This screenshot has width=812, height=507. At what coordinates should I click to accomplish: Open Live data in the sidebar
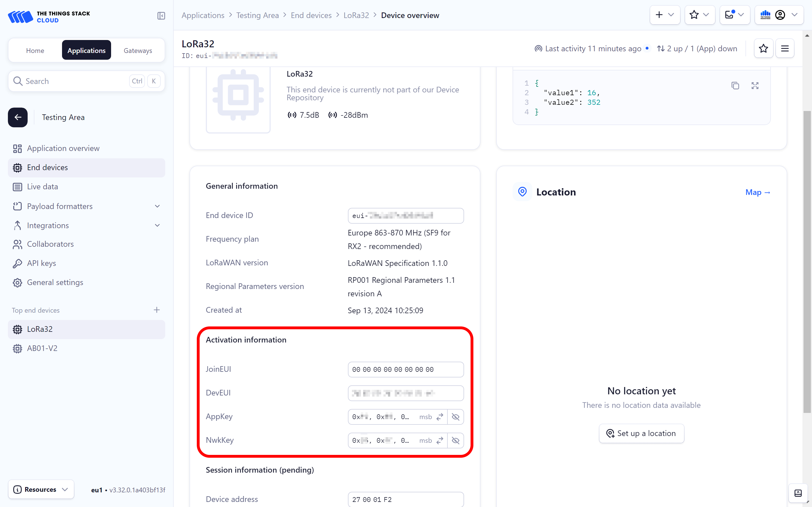[x=42, y=187]
